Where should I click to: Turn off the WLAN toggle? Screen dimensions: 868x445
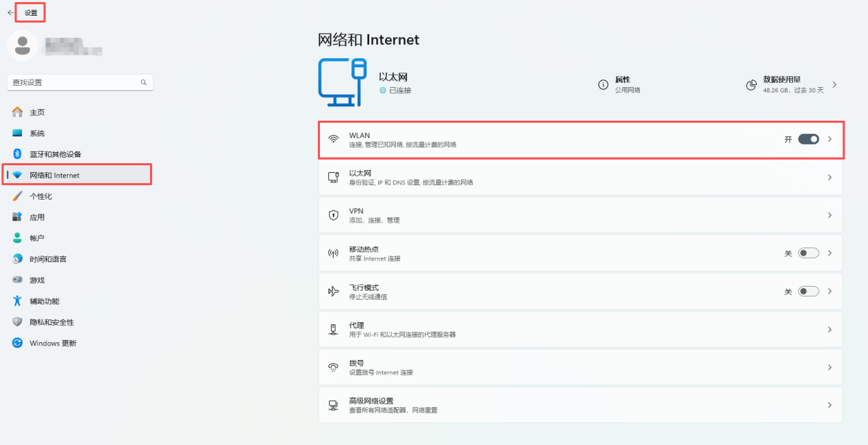click(808, 139)
